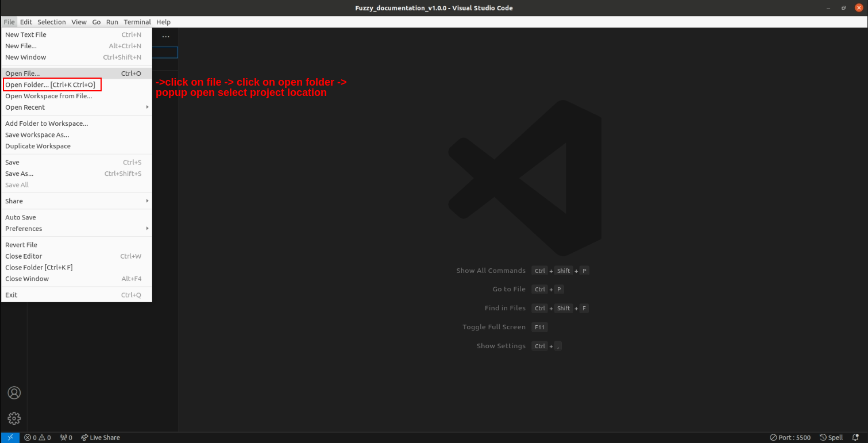Screen dimensions: 868x443
Task: Select Open Folder... menu entry
Action: click(50, 85)
